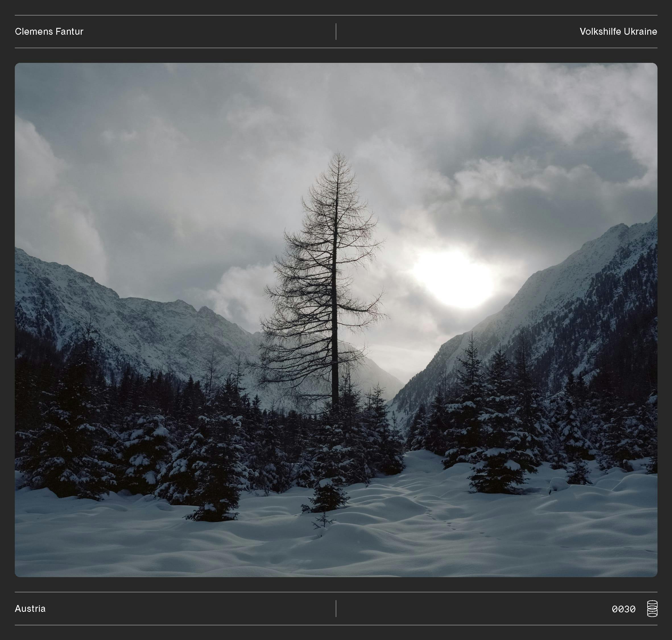Click the stacked coin icon beside 0030
Screen dimensions: 672x640
(652, 609)
